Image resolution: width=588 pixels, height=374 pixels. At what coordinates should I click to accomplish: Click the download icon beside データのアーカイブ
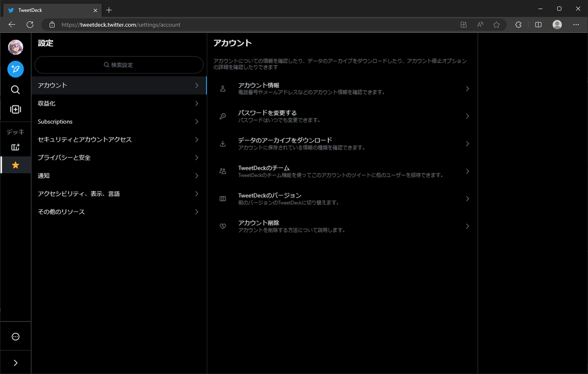tap(223, 144)
